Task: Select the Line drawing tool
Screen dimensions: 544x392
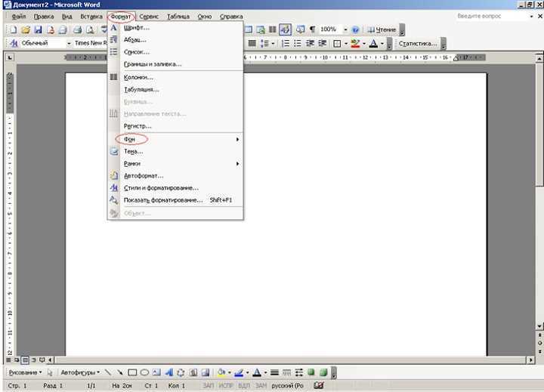Action: point(108,372)
